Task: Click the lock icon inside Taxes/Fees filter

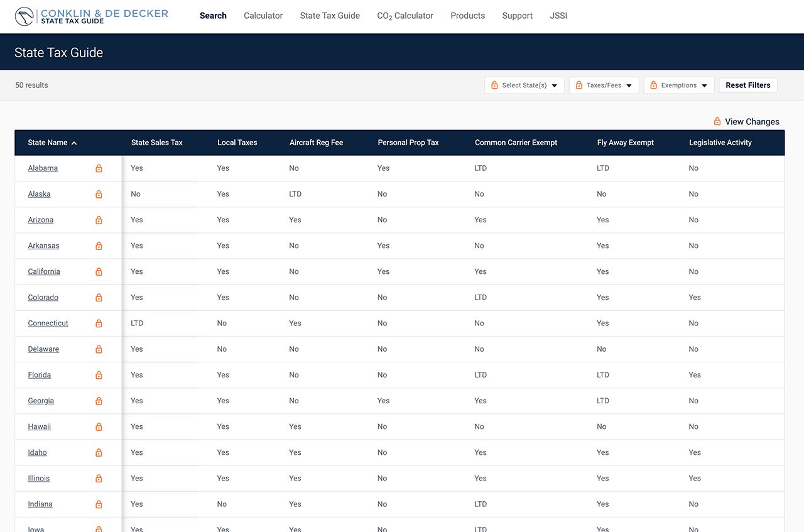Action: click(x=579, y=85)
